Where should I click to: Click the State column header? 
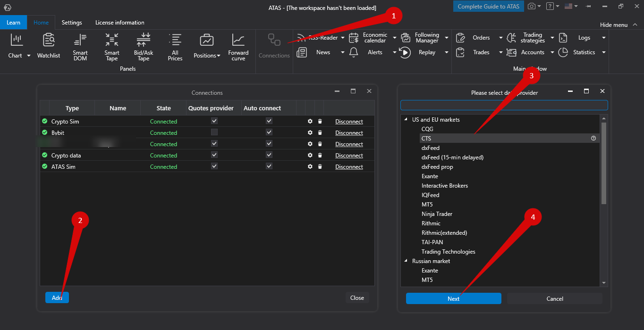pos(164,108)
